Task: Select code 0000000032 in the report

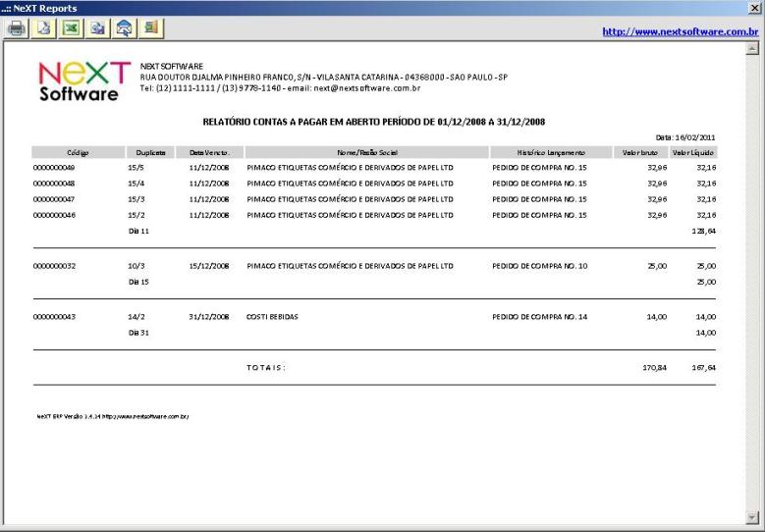Action: [54, 266]
